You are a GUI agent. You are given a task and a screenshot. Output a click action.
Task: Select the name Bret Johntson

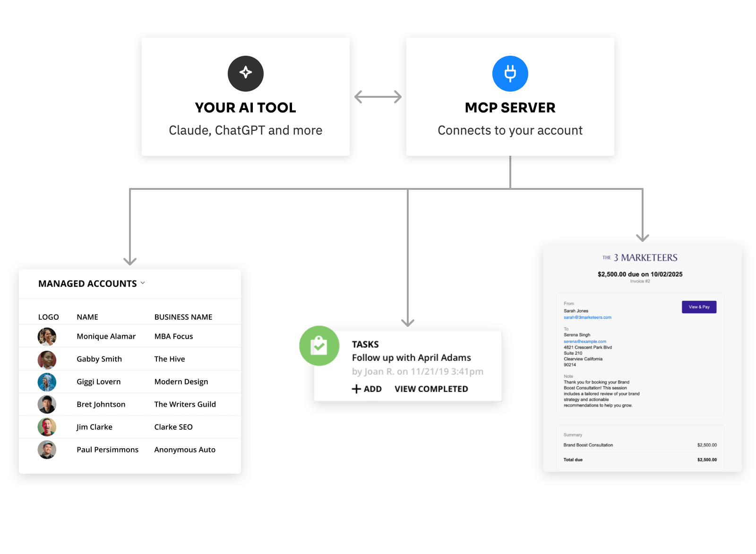(x=101, y=404)
